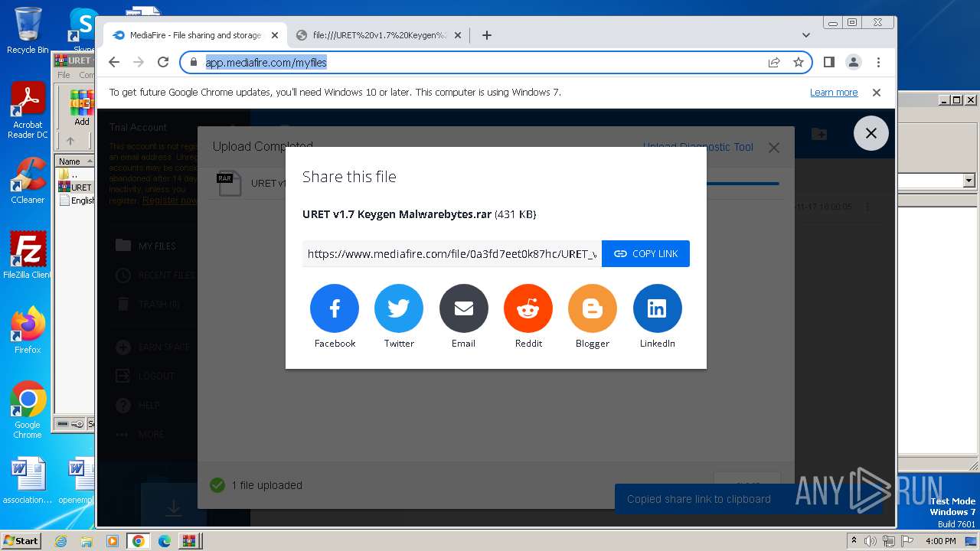Image resolution: width=980 pixels, height=551 pixels.
Task: Open Microsoft Edge from taskbar
Action: (164, 541)
